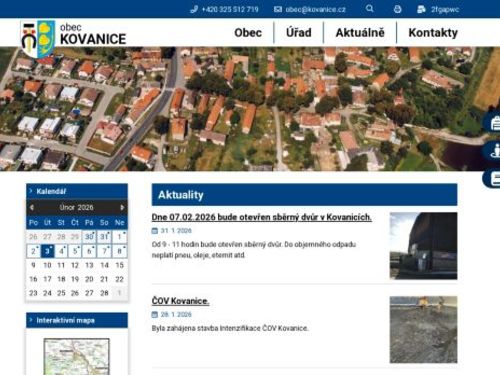Open the Kalendář section link
This screenshot has width=500, height=375.
51,191
